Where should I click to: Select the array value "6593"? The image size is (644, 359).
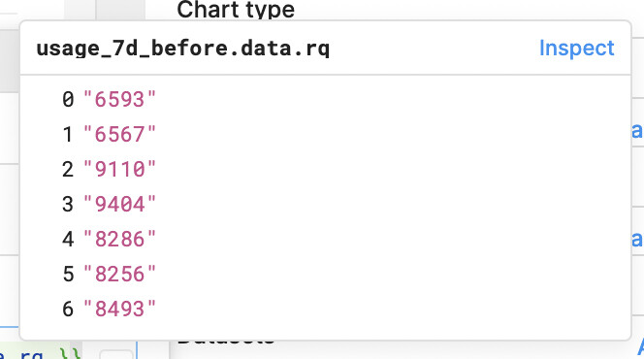(119, 99)
